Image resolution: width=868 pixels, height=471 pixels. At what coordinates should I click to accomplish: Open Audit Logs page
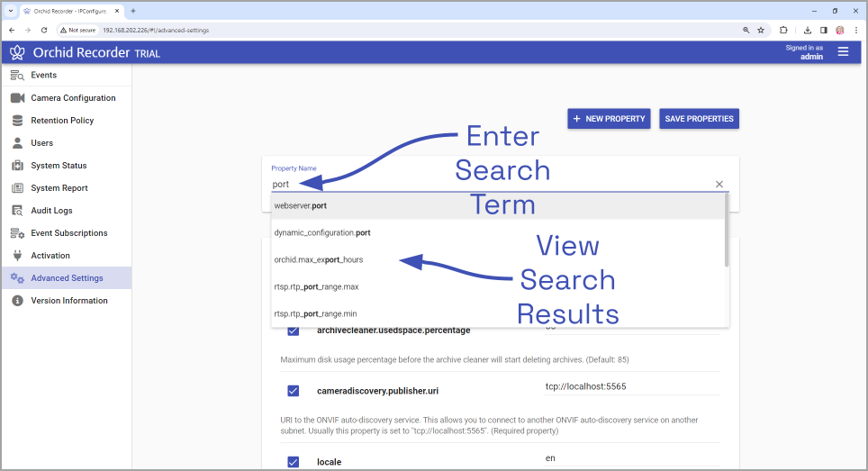pos(51,211)
